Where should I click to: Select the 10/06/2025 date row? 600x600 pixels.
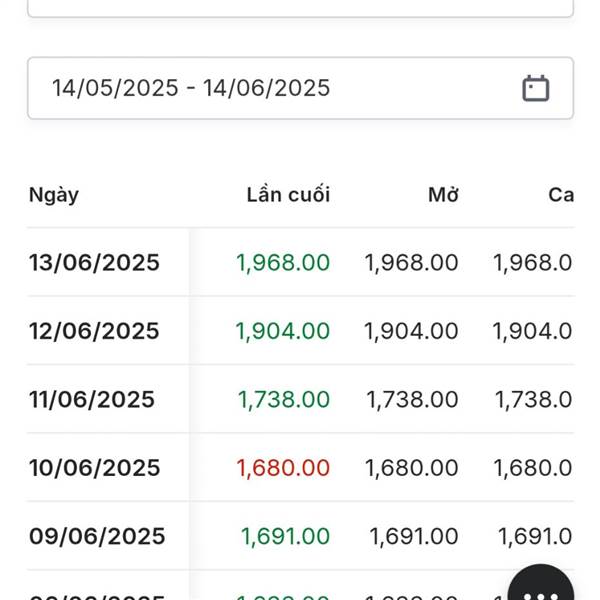(x=300, y=467)
